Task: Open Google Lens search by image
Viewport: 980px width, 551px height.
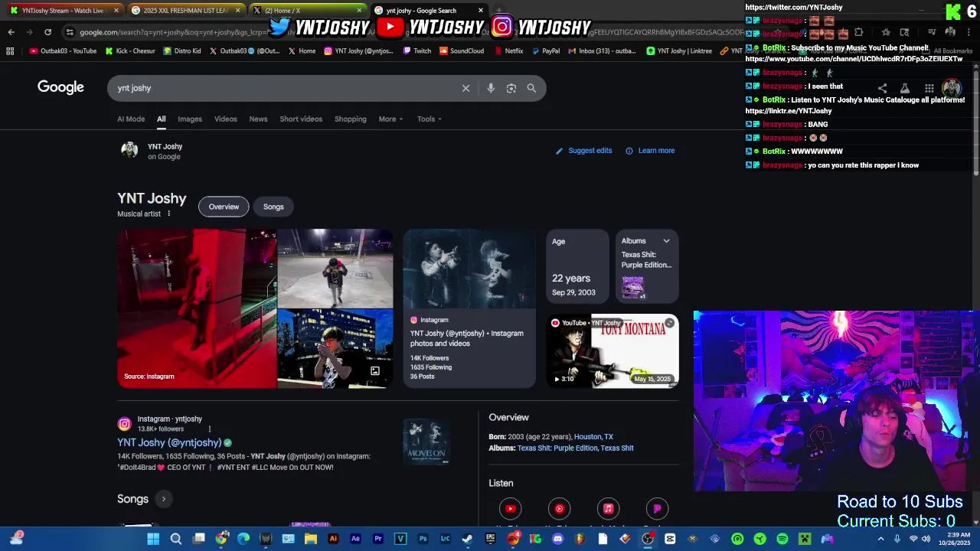Action: tap(511, 88)
